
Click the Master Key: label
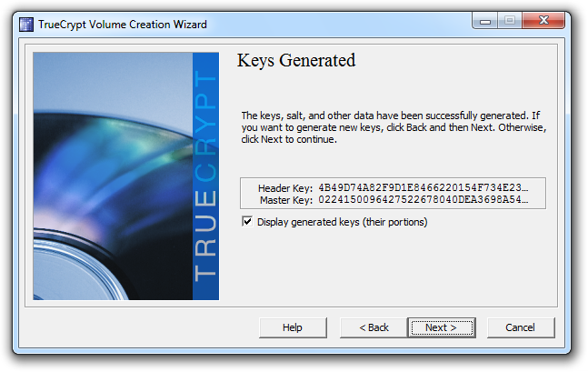coord(286,200)
